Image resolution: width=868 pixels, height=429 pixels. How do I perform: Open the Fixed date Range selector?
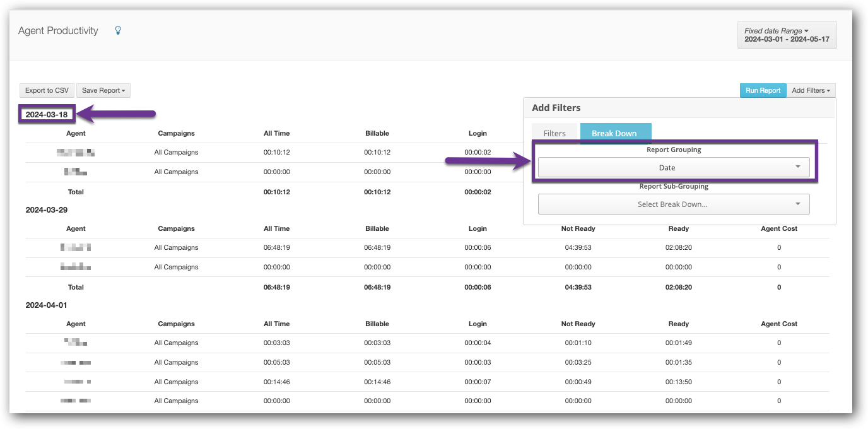pyautogui.click(x=787, y=35)
